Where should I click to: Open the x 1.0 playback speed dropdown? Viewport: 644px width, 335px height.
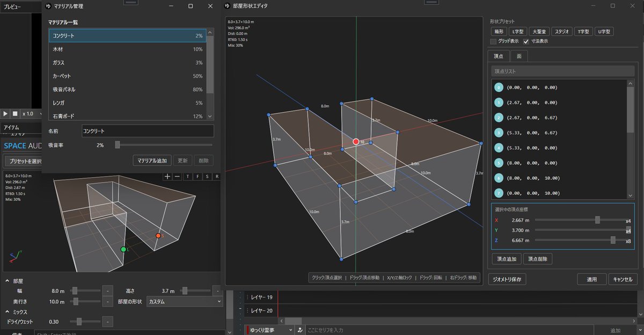32,114
